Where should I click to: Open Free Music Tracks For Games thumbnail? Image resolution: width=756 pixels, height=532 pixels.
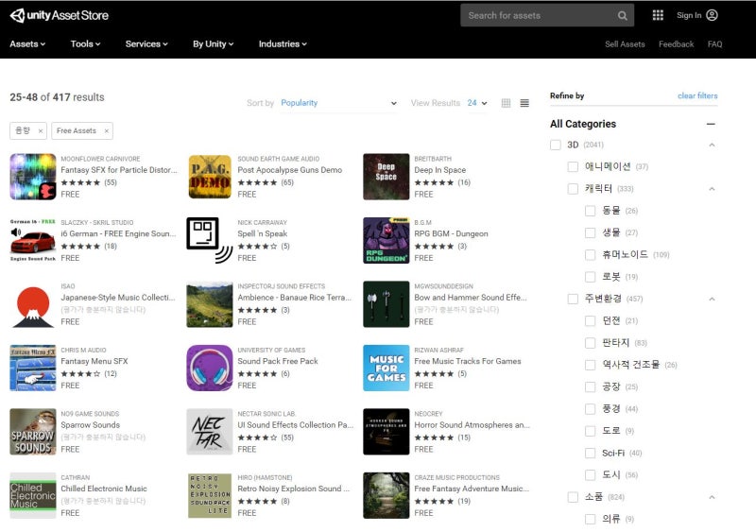click(387, 368)
